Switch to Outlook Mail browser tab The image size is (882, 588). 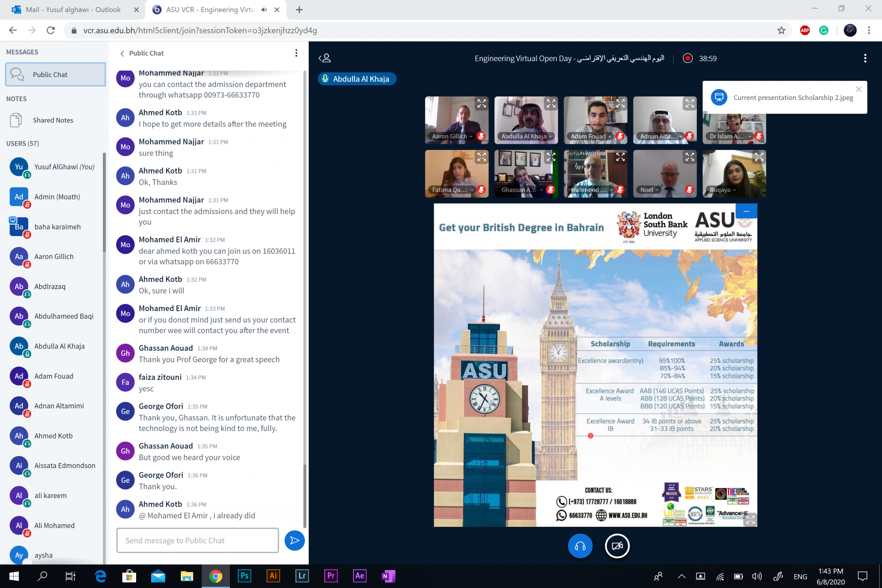72,9
